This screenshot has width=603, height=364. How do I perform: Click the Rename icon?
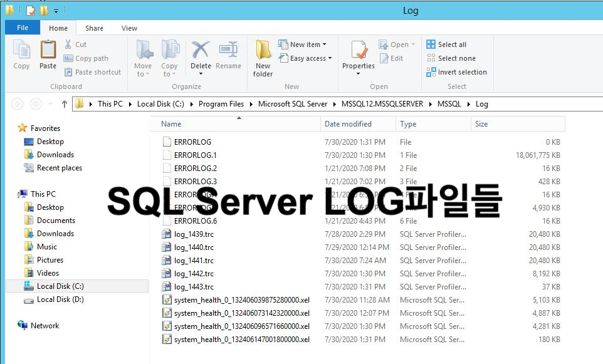point(228,49)
